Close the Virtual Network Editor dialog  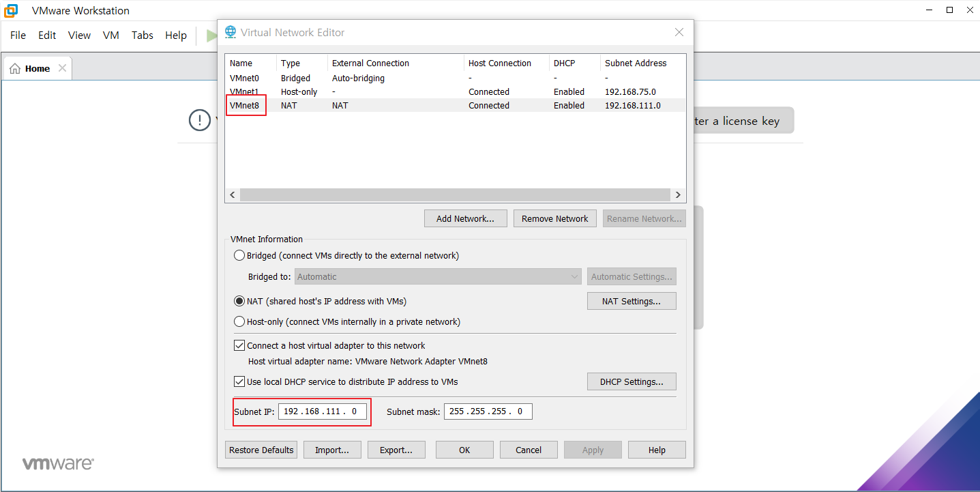coord(679,32)
